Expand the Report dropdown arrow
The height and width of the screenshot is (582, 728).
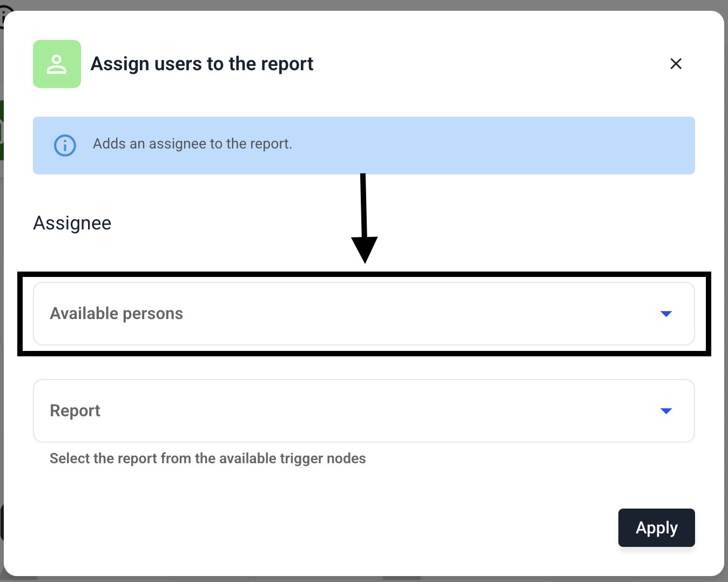(666, 411)
